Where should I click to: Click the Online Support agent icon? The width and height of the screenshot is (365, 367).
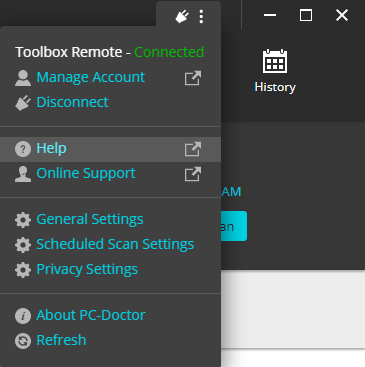pyautogui.click(x=23, y=174)
